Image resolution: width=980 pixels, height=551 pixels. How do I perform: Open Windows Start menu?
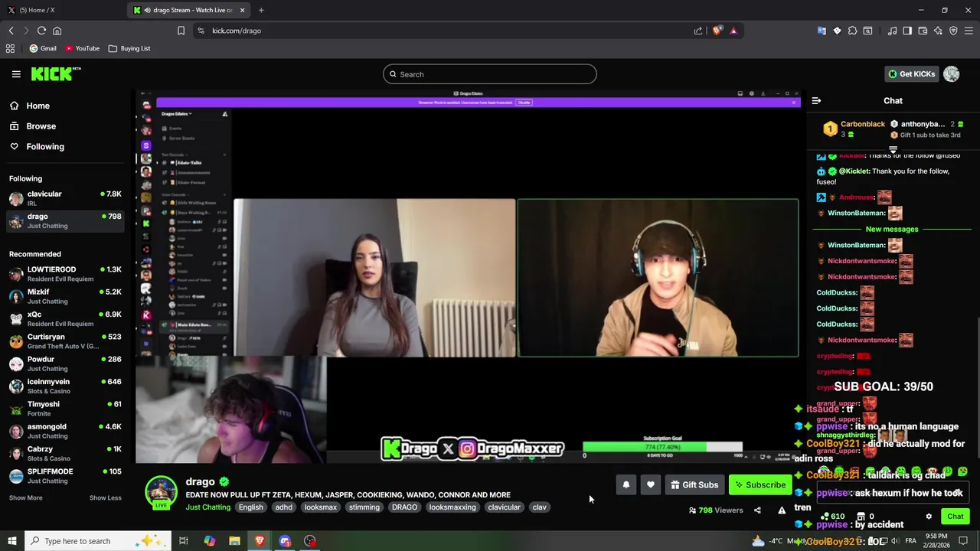point(11,541)
